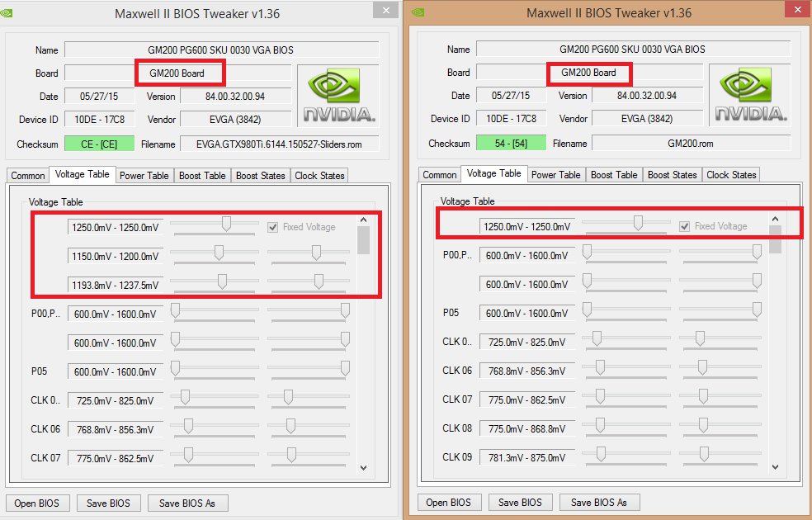Switch to Power Table tab in left window
This screenshot has width=812, height=520.
pos(144,176)
